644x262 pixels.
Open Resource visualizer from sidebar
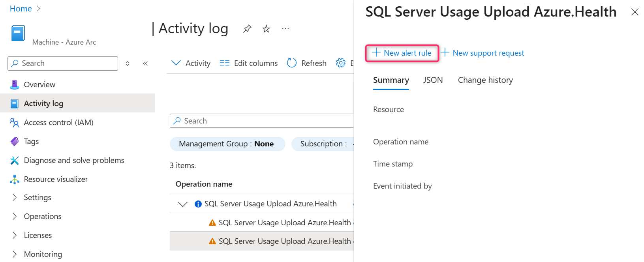coord(56,179)
